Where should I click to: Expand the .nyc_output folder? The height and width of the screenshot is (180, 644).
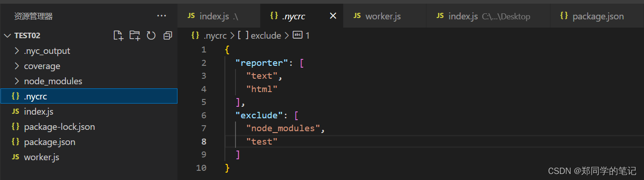(89, 51)
